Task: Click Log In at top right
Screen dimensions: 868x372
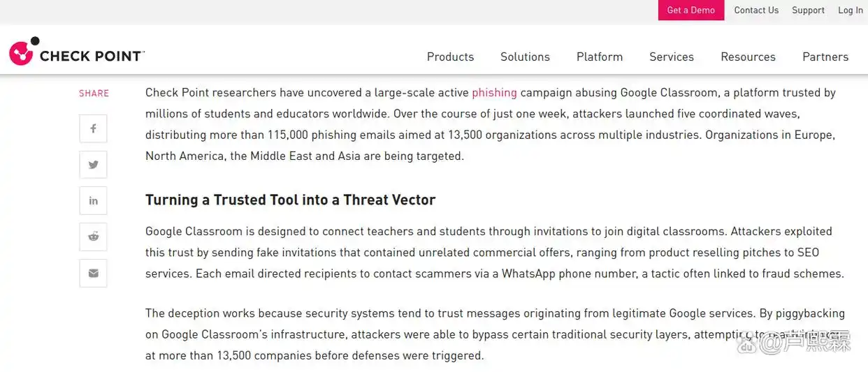Action: click(851, 10)
